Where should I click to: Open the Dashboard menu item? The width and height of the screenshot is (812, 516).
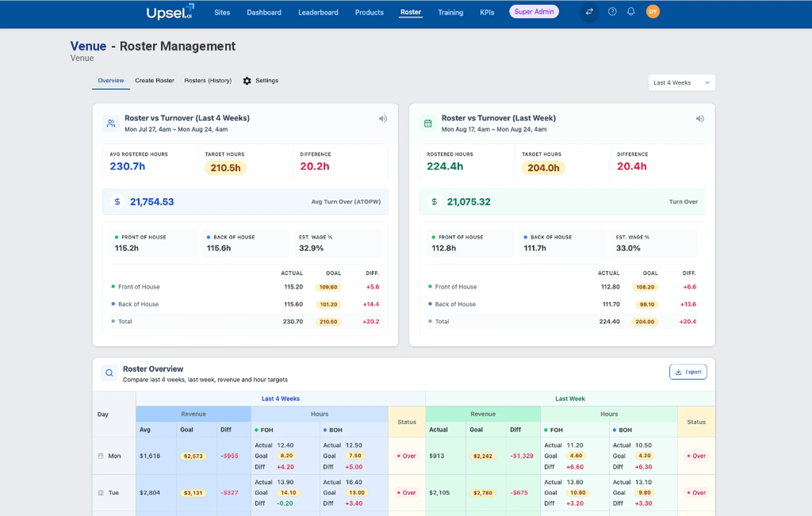(x=264, y=12)
